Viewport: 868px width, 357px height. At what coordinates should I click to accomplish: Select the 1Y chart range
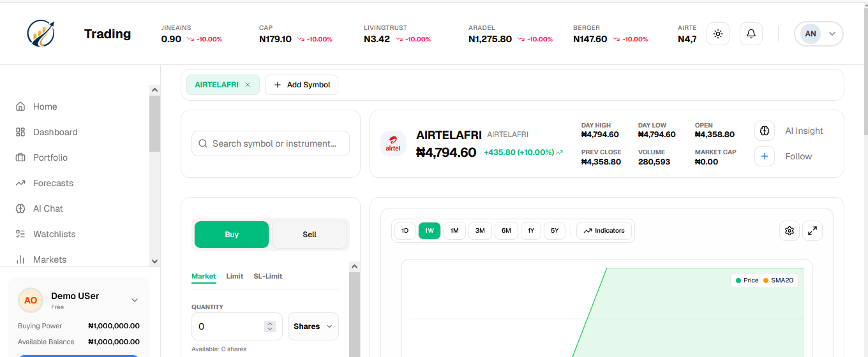tap(531, 231)
